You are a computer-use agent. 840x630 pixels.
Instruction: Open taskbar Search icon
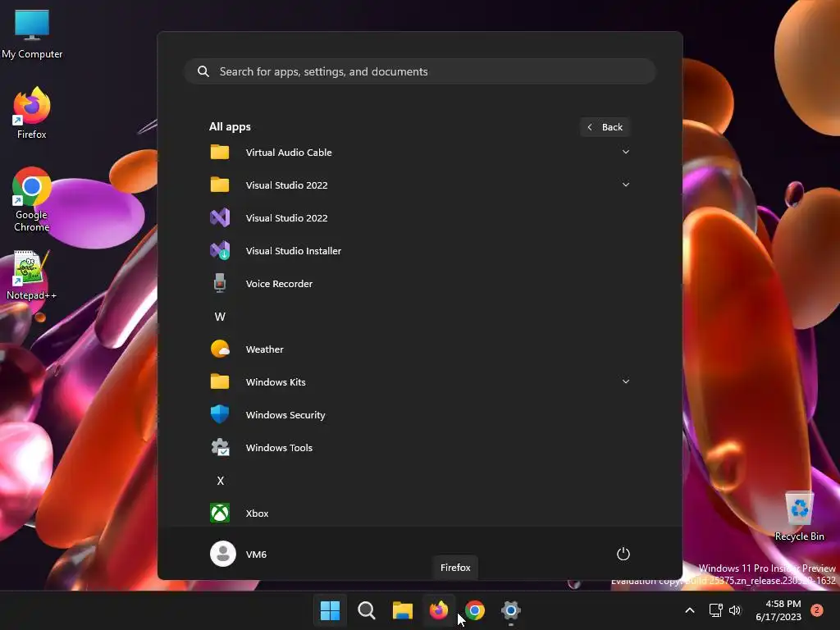click(367, 610)
